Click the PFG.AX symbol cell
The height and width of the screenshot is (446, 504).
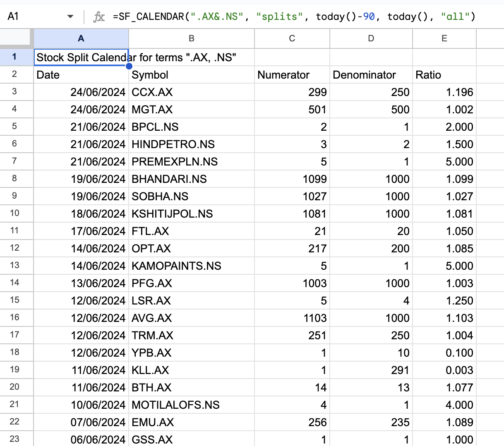pyautogui.click(x=192, y=283)
